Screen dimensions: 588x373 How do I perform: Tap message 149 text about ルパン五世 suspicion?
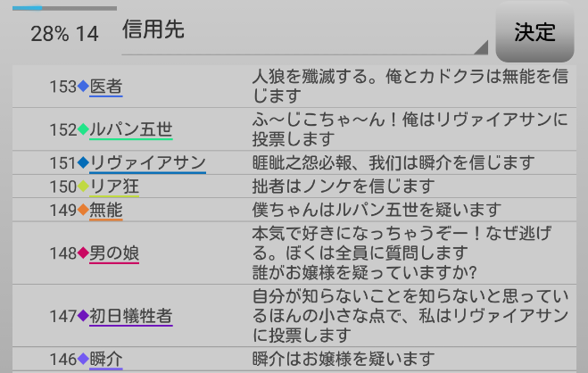click(378, 211)
